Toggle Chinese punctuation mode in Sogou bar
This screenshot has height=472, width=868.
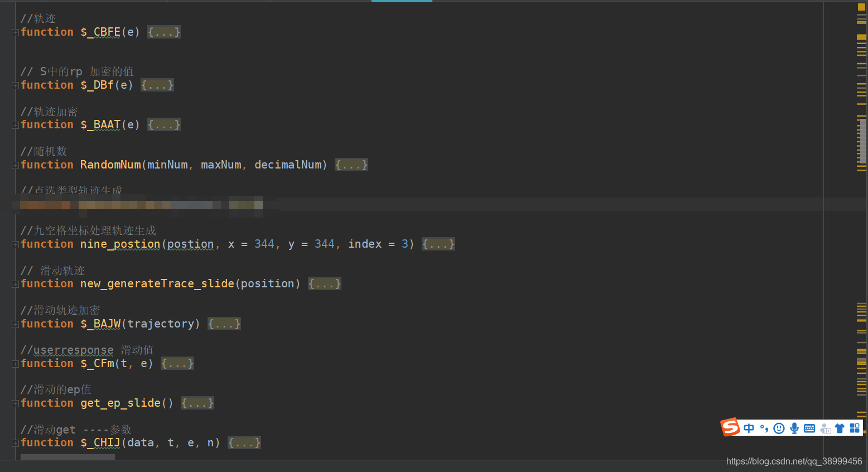coord(764,428)
